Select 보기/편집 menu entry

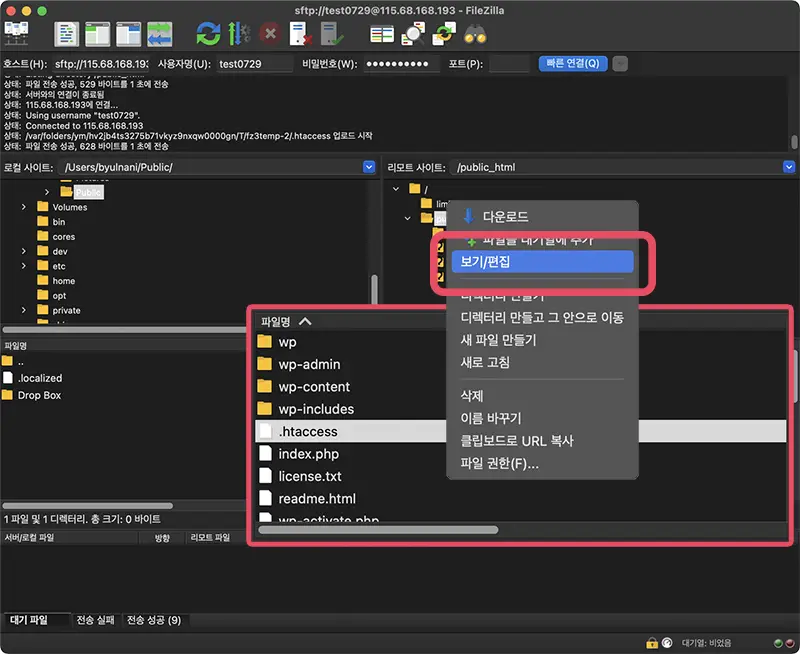pos(542,262)
